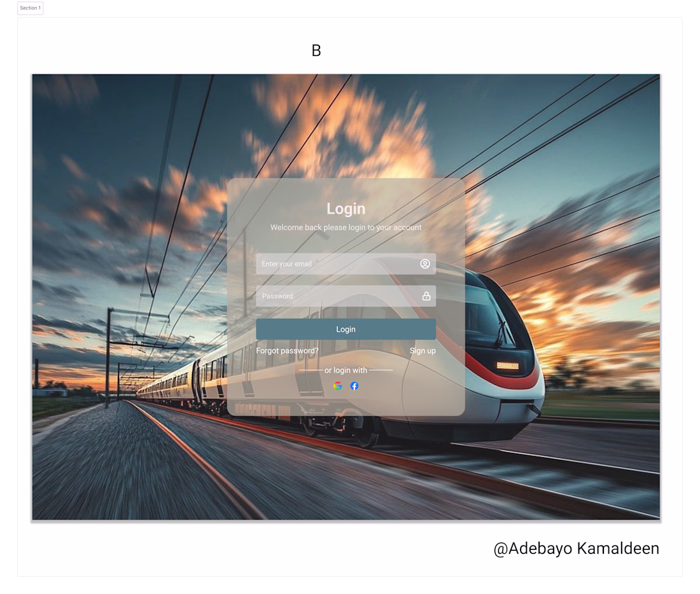Click the letter B title above the design
This screenshot has height=594, width=700.
pos(316,50)
